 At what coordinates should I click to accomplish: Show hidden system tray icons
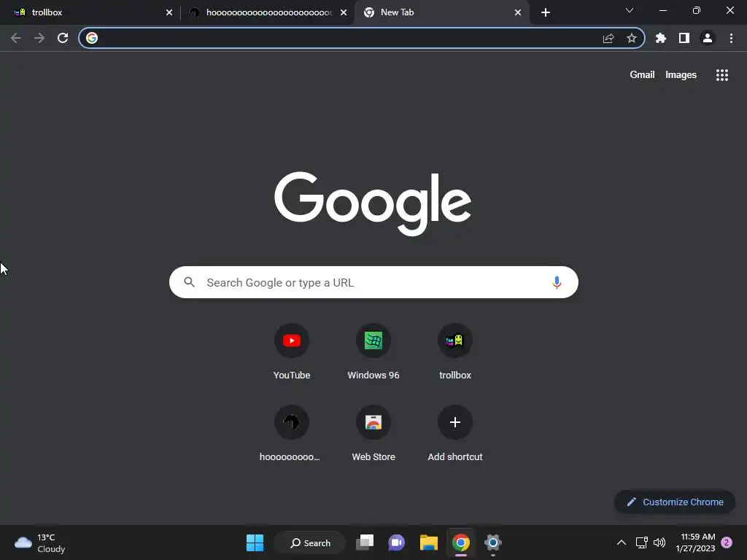622,542
